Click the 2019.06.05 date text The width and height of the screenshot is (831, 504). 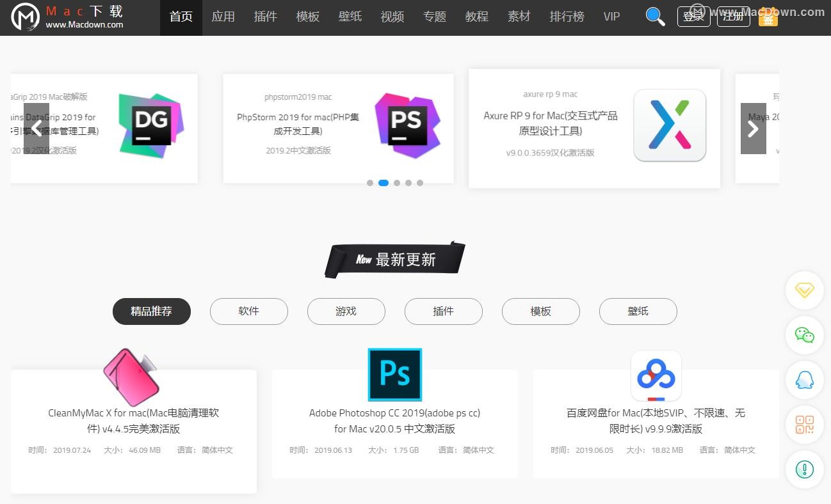(595, 450)
